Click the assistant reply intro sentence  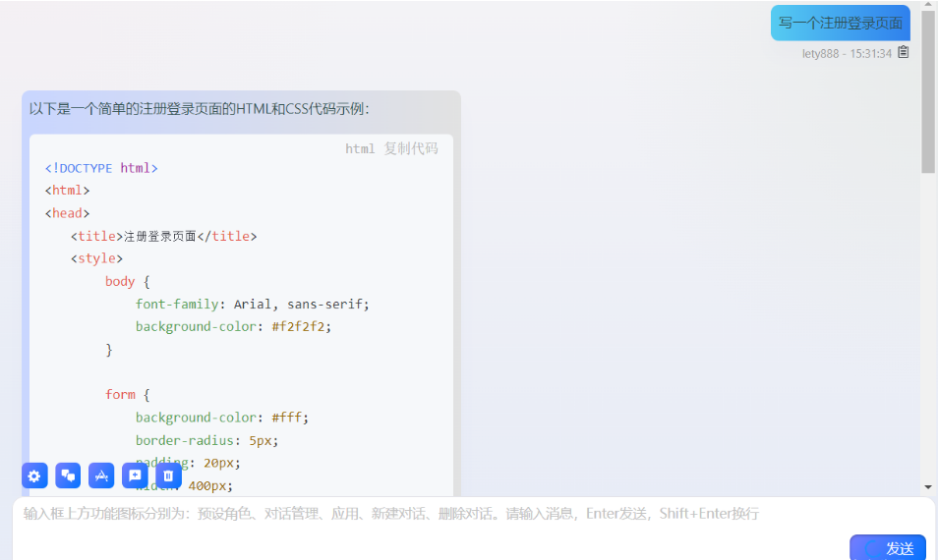pos(200,109)
